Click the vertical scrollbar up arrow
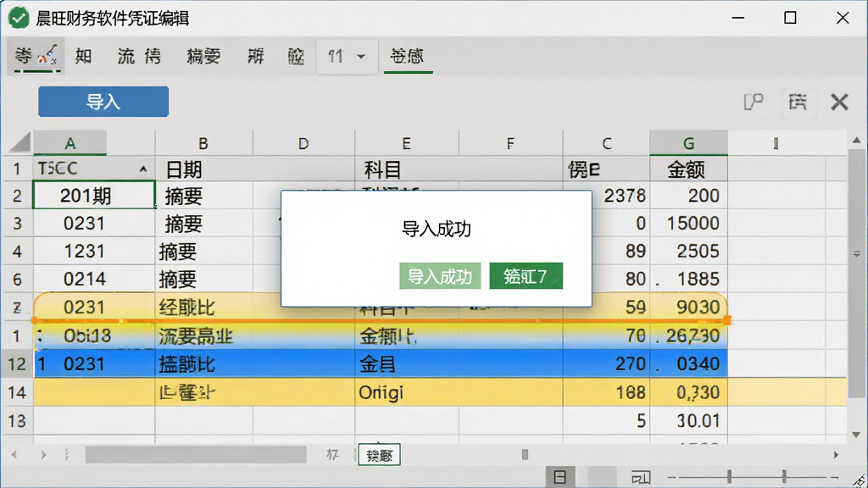This screenshot has height=488, width=868. 856,141
